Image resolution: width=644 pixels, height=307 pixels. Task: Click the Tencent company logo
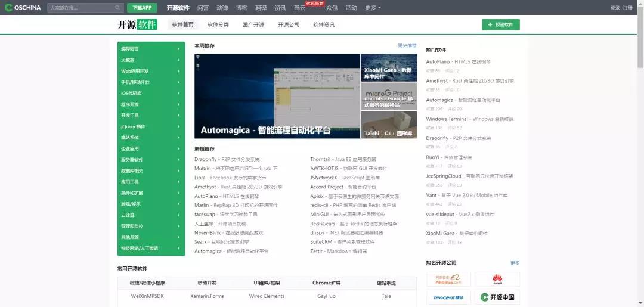tap(448, 297)
